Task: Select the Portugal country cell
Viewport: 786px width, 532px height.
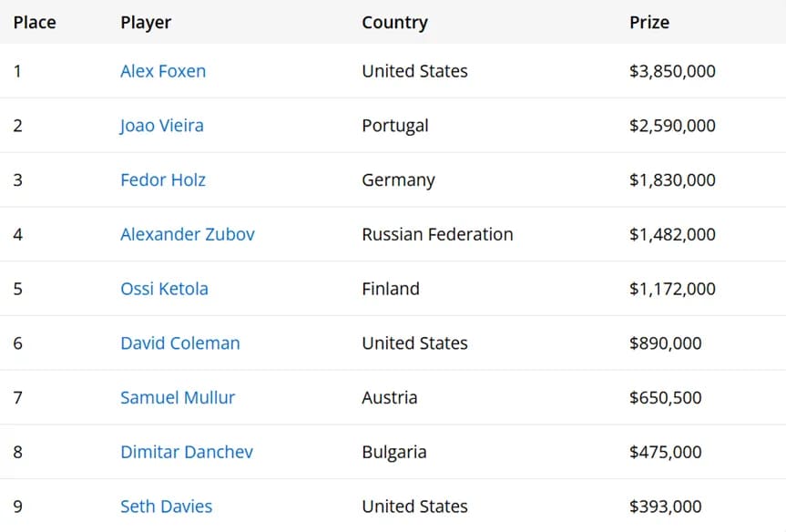Action: coord(395,126)
